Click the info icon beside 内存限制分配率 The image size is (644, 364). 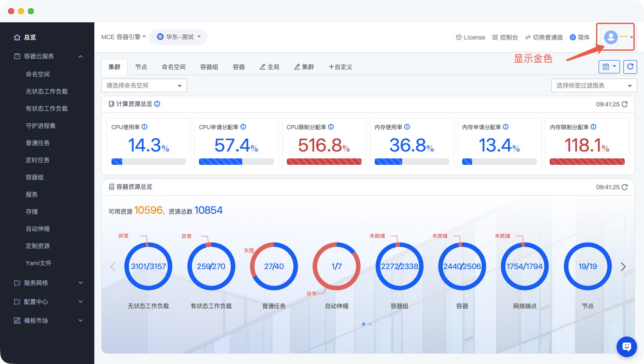(x=593, y=127)
